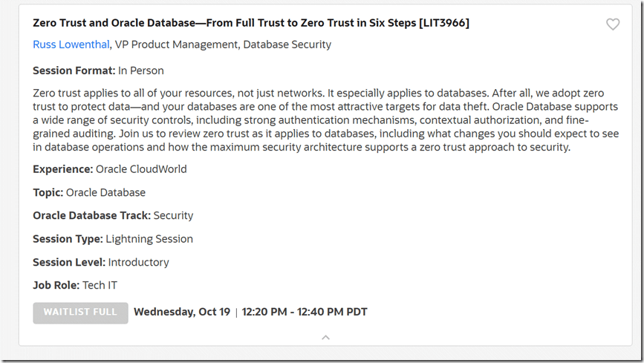Image resolution: width=644 pixels, height=363 pixels.
Task: Click the Oracle Database Track label
Action: click(91, 215)
